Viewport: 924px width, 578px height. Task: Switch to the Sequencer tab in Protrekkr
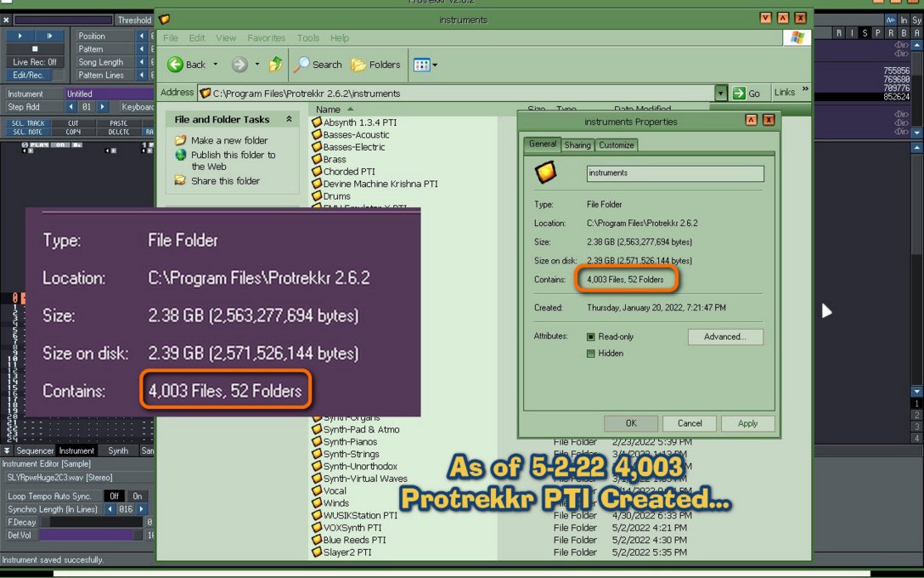click(x=35, y=450)
